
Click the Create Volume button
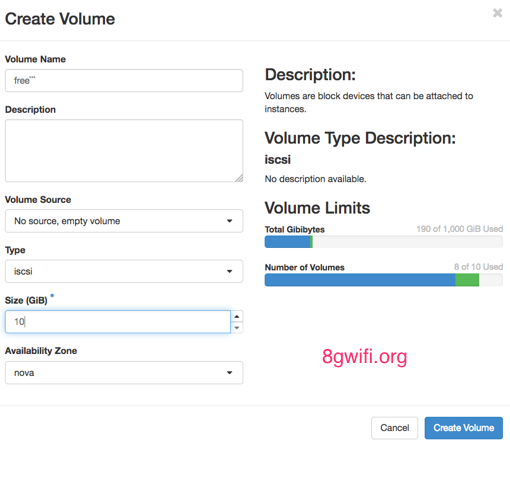click(x=464, y=428)
